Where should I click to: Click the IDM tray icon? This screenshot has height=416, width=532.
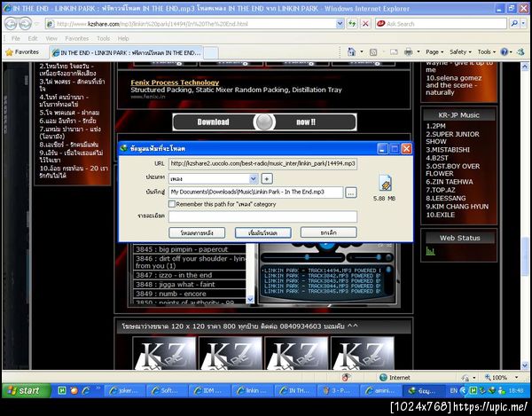[493, 390]
